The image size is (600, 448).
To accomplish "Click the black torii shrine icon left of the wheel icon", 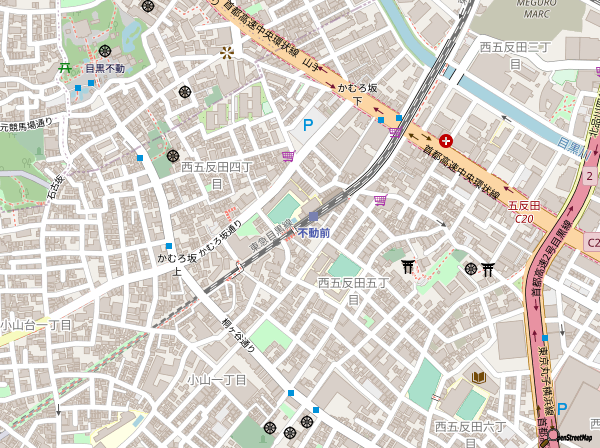I will coord(408,266).
